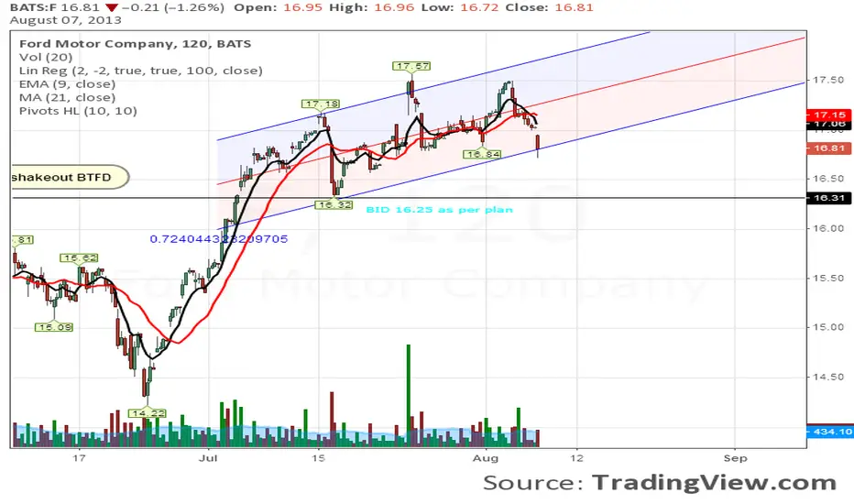Click the 'BID 16.25 as per plan' annotation

pyautogui.click(x=440, y=210)
